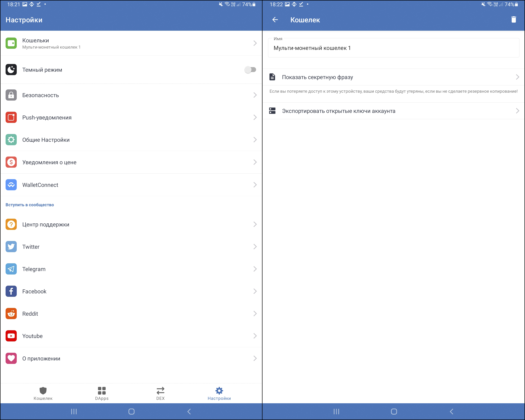The image size is (525, 420).
Task: Tap the Reddit icon
Action: coord(11,314)
